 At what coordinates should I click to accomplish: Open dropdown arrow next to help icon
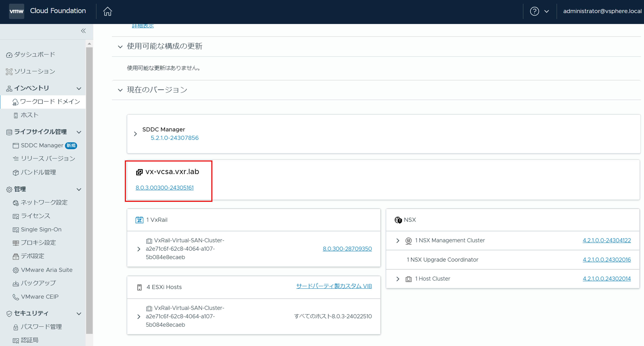(x=547, y=11)
